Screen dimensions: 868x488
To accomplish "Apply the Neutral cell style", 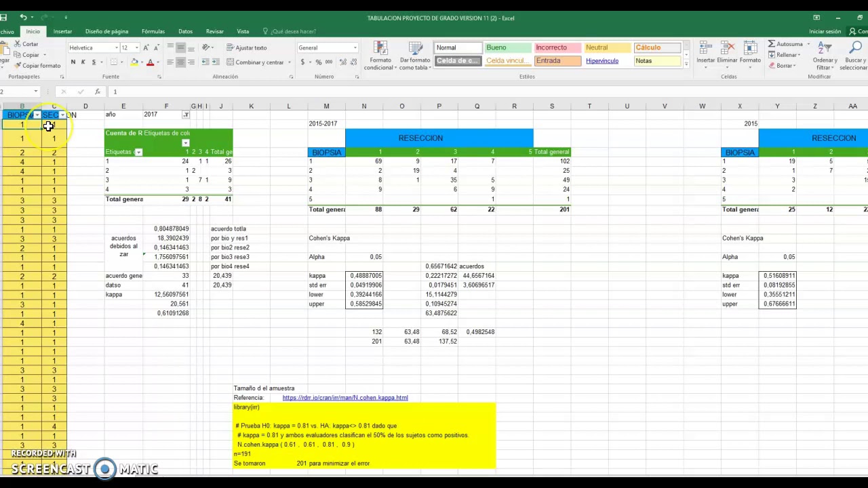I will [607, 47].
